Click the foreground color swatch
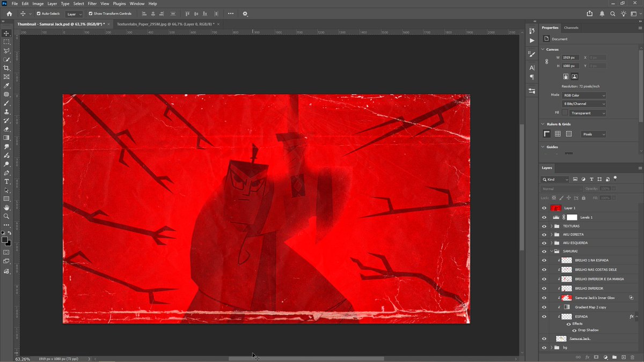Screen dimensions: 644x362 pyautogui.click(x=5, y=240)
